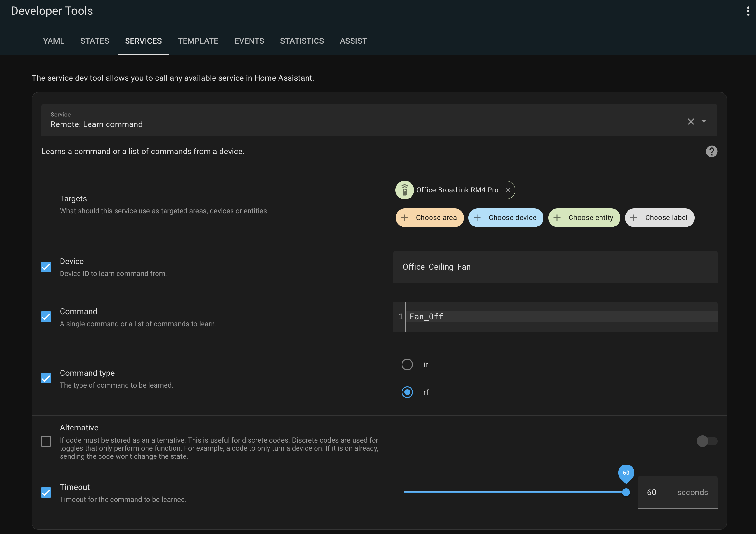Click the plus icon on Choose entity
The image size is (756, 534).
click(557, 218)
